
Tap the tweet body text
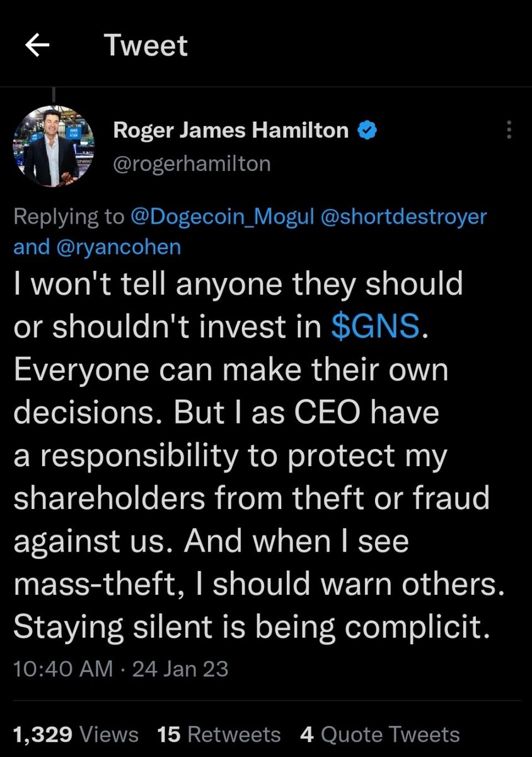click(252, 454)
